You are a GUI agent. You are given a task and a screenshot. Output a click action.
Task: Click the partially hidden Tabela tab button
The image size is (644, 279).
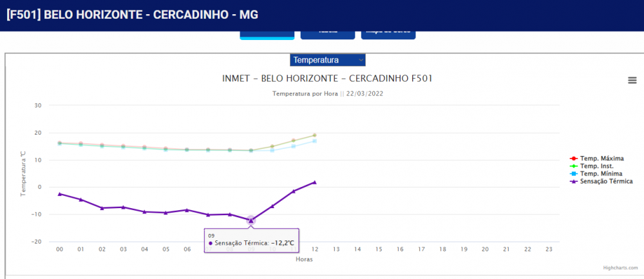click(328, 35)
